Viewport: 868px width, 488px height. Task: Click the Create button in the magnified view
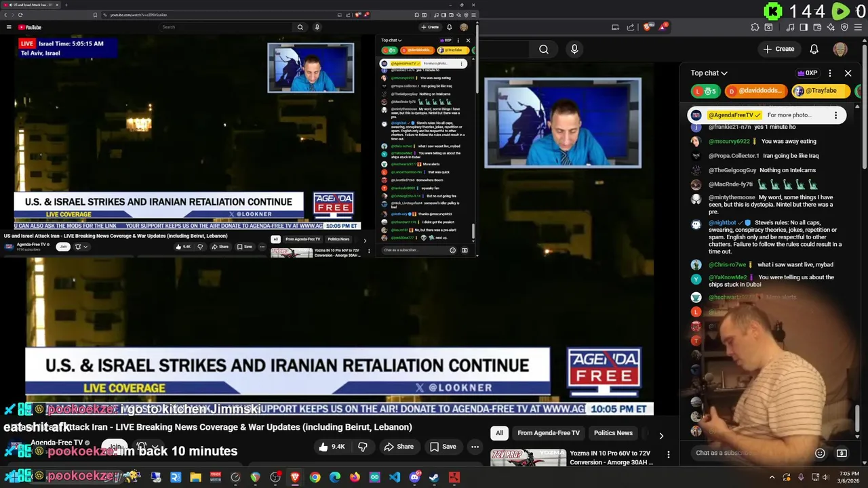click(x=778, y=49)
